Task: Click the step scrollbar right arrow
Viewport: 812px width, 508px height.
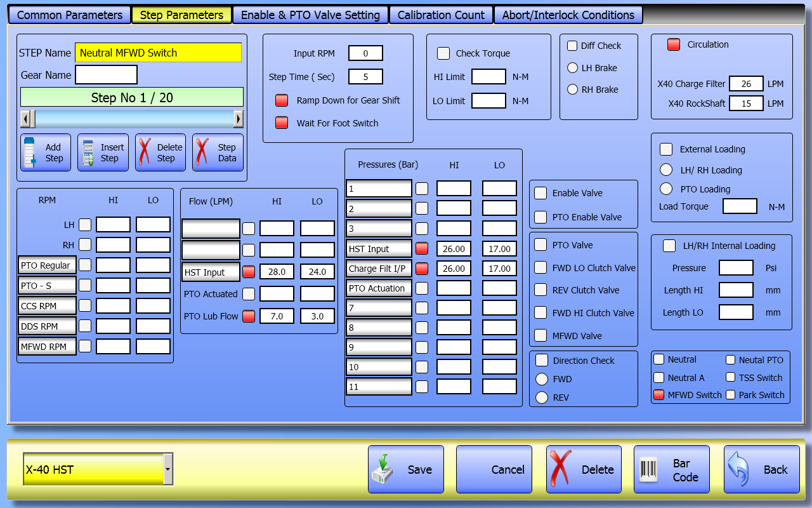Action: point(238,119)
